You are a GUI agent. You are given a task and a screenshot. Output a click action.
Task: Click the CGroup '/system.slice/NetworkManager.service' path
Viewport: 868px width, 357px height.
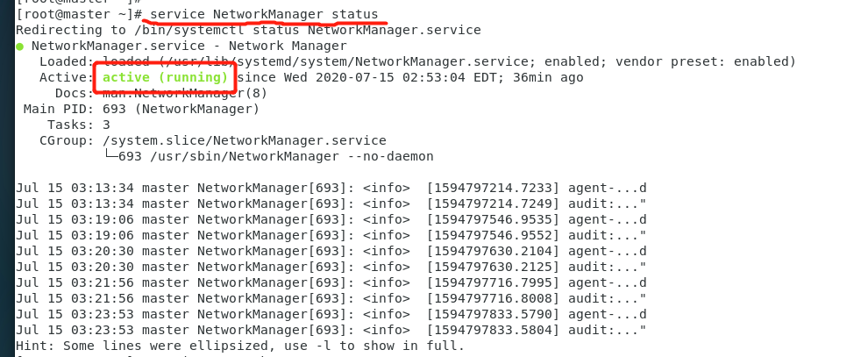pos(244,140)
